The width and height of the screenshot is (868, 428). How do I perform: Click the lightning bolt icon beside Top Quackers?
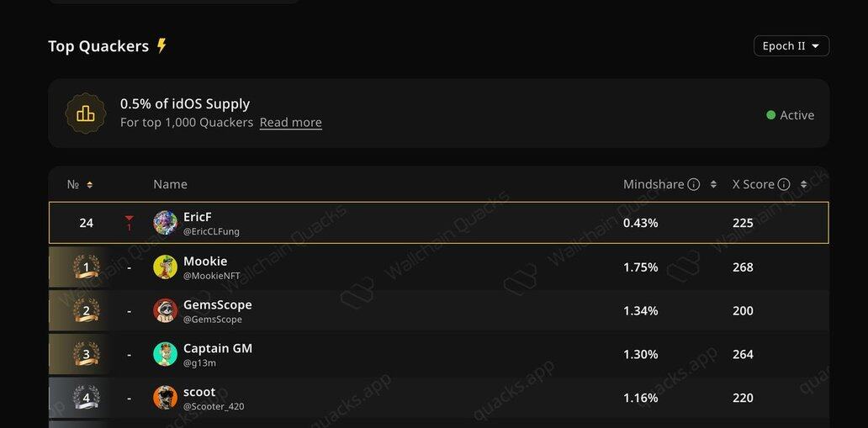(x=161, y=45)
